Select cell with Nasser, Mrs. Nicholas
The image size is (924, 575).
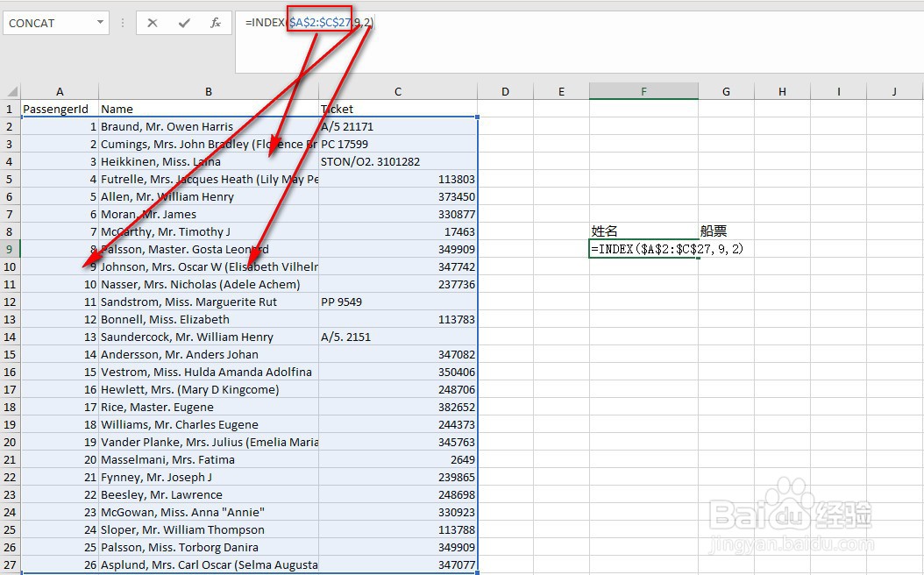pyautogui.click(x=209, y=284)
